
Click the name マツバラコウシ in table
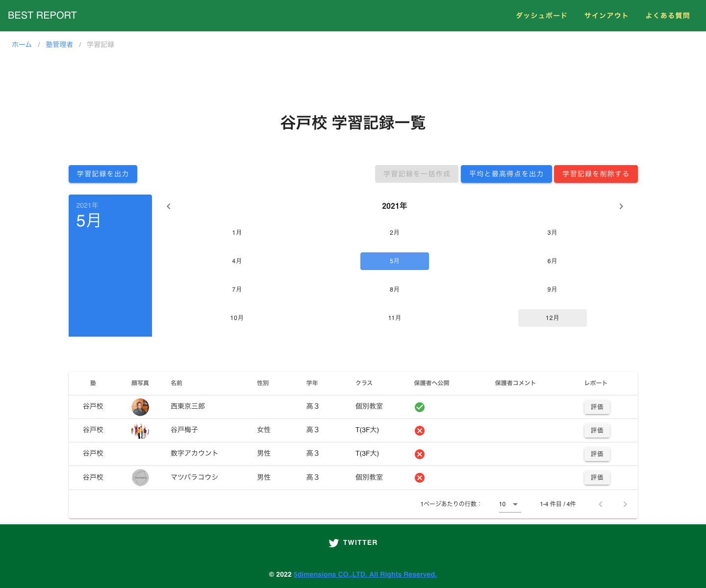pos(194,477)
